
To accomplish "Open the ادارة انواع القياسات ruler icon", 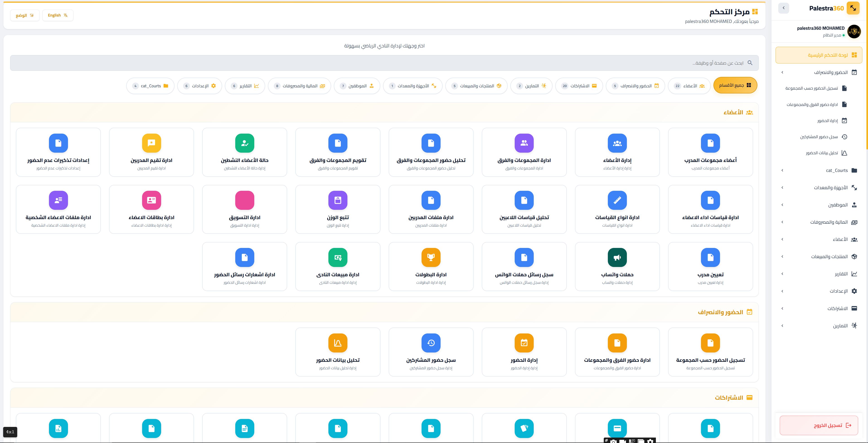I will point(617,200).
